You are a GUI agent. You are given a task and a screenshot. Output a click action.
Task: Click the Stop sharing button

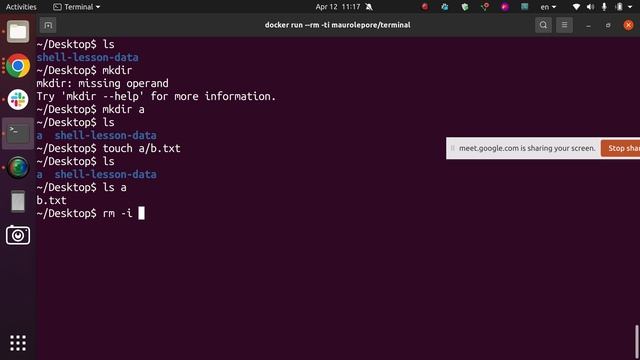(620, 148)
